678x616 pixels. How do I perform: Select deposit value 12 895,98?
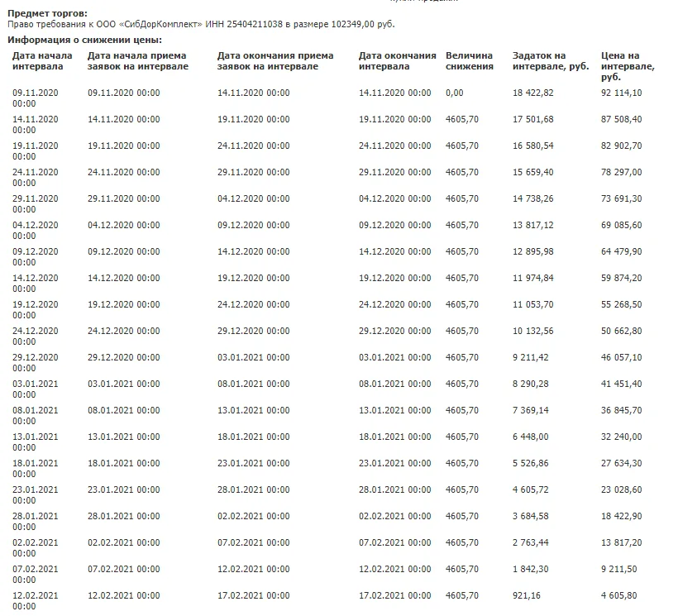[x=532, y=251]
